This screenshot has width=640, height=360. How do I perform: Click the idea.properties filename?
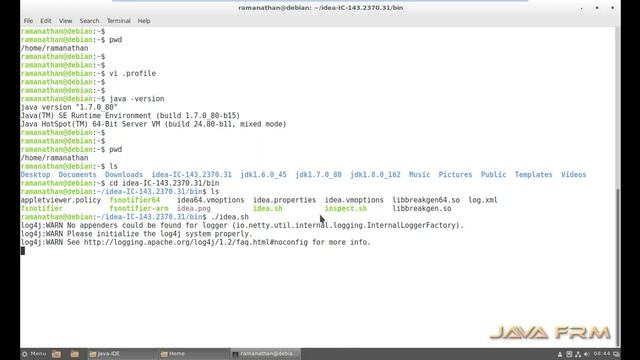284,200
